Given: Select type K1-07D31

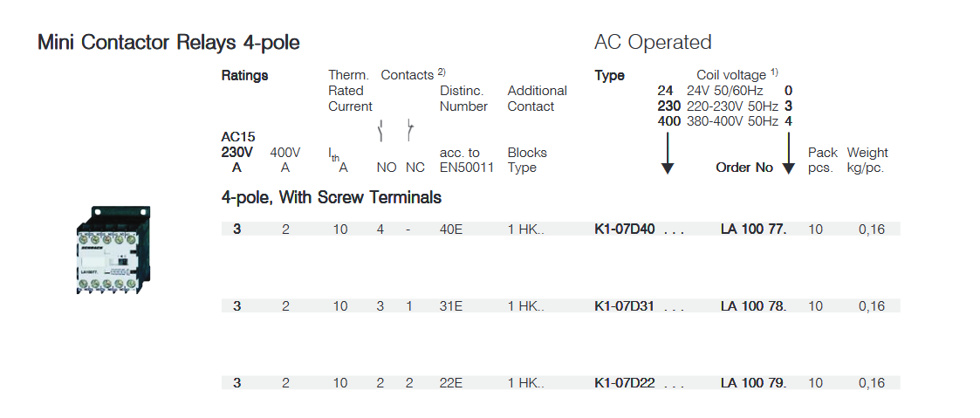Looking at the screenshot, I should click(x=624, y=306).
